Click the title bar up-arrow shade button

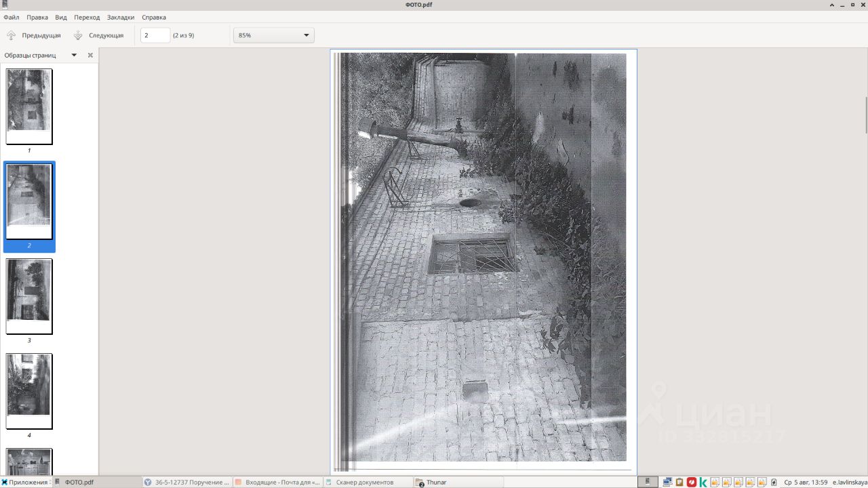point(832,5)
